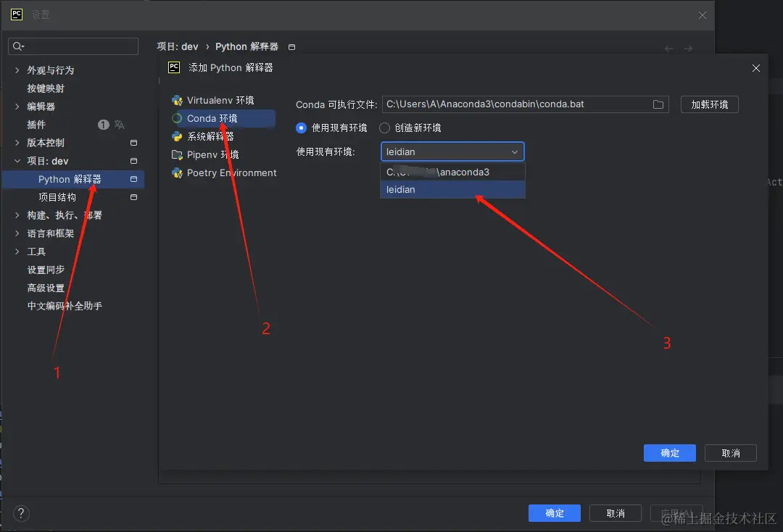Click the plugins update count badge
783x532 pixels.
(x=104, y=124)
